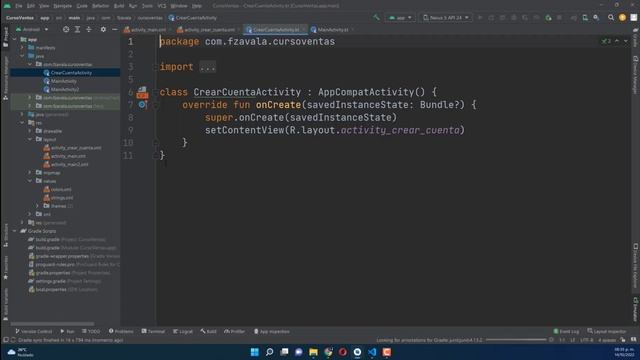The image size is (640, 360).
Task: Open File Explorer from taskbar
Action: point(313,352)
